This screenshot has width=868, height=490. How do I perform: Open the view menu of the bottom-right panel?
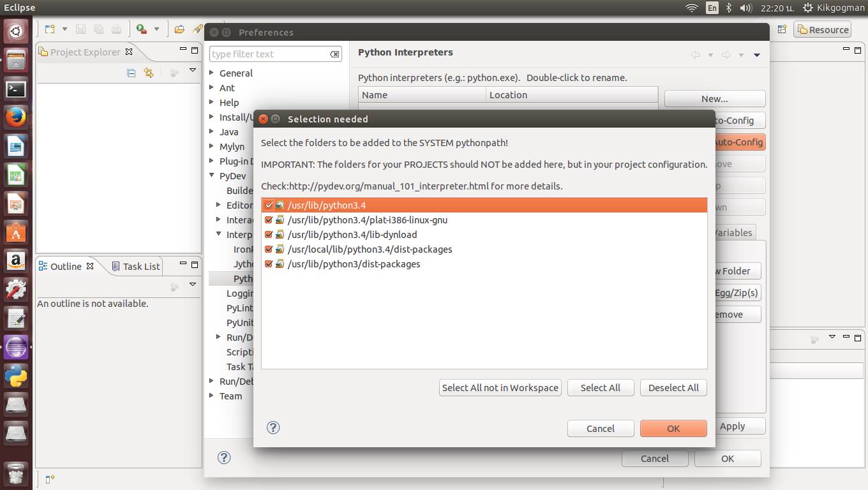tap(832, 337)
